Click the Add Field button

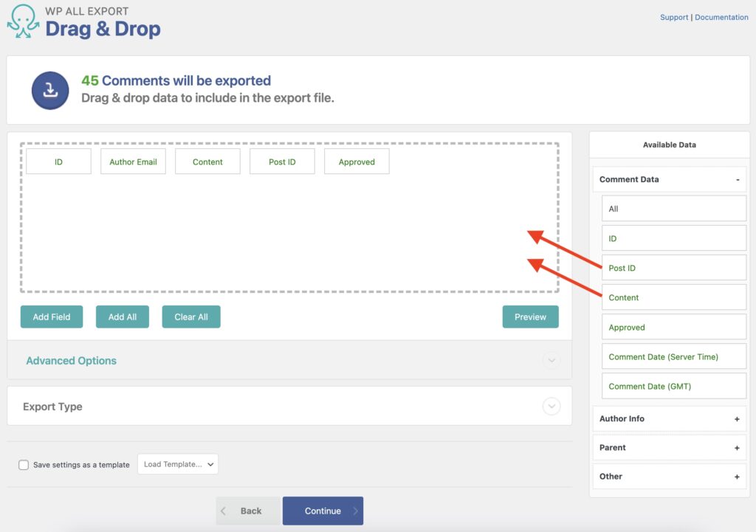[51, 317]
